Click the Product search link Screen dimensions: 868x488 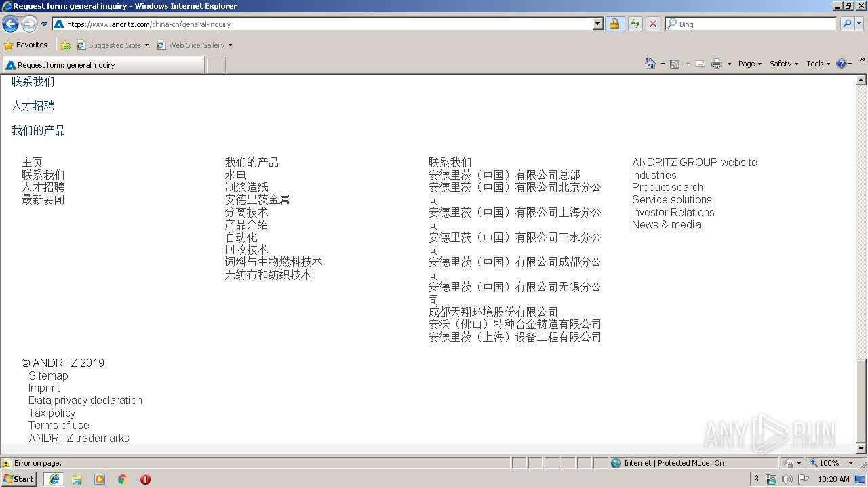(x=667, y=187)
